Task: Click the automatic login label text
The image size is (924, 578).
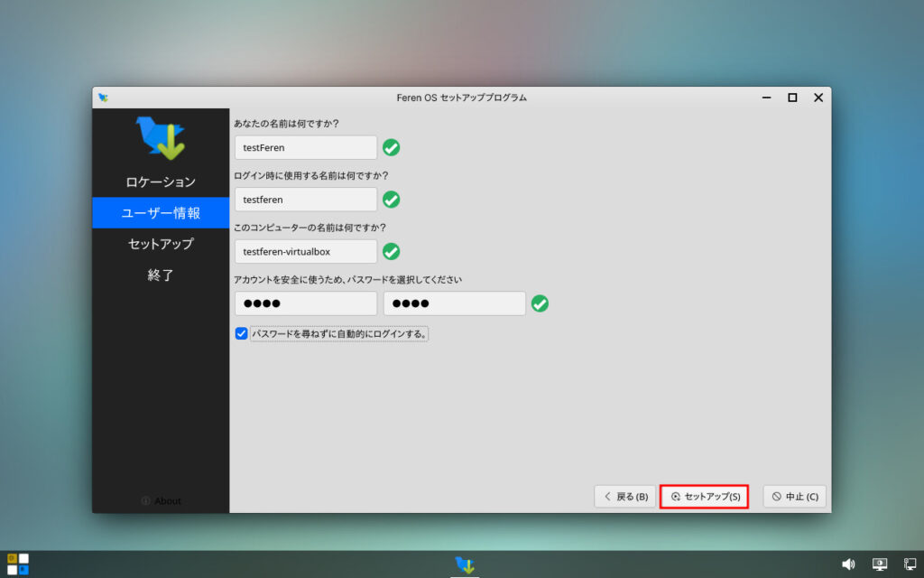Action: pos(339,334)
